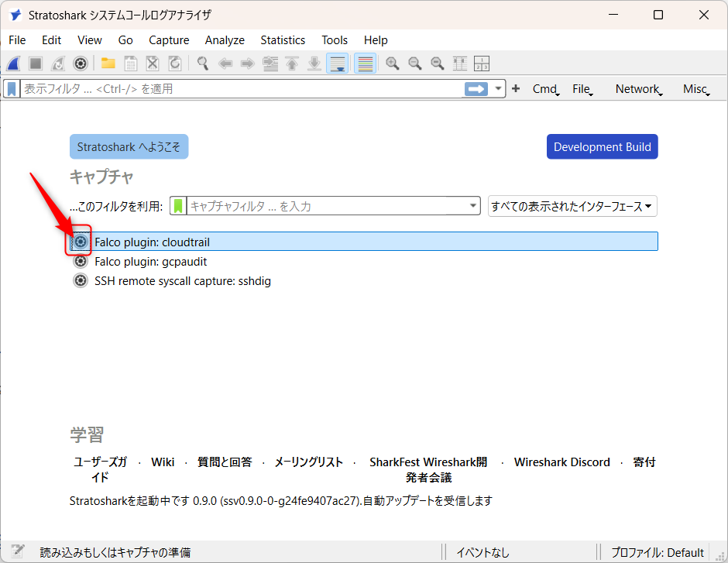Restart the current capture icon
The width and height of the screenshot is (728, 563).
click(x=58, y=64)
